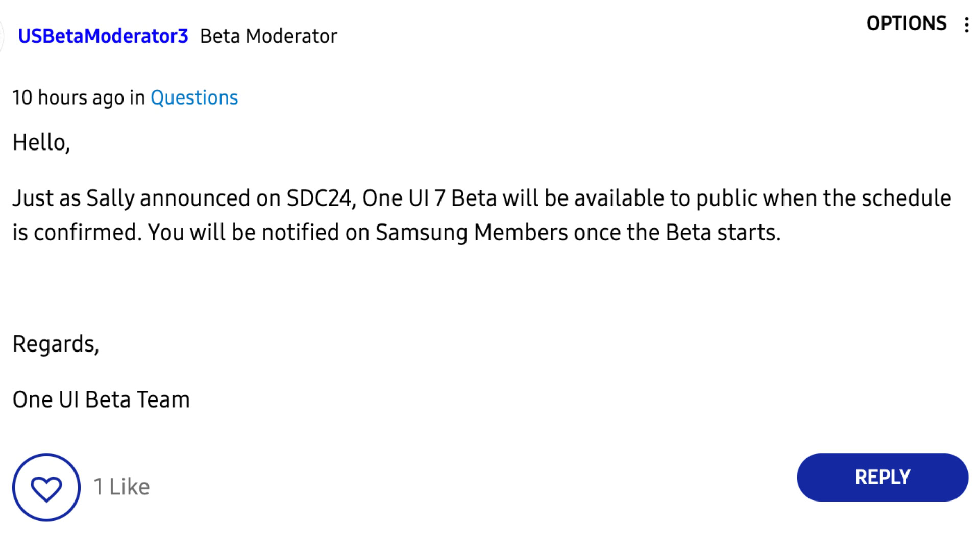Open USBetaModerator3 profile link
This screenshot has height=551, width=980.
pos(103,36)
